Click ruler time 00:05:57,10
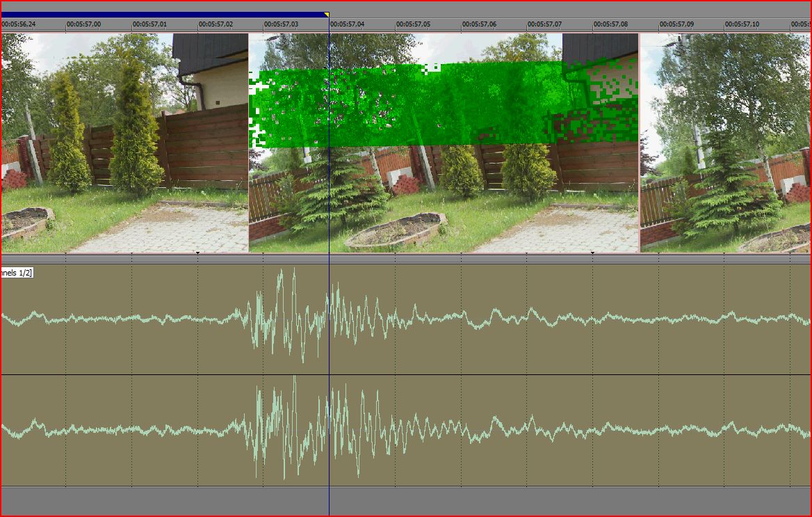 (742, 24)
